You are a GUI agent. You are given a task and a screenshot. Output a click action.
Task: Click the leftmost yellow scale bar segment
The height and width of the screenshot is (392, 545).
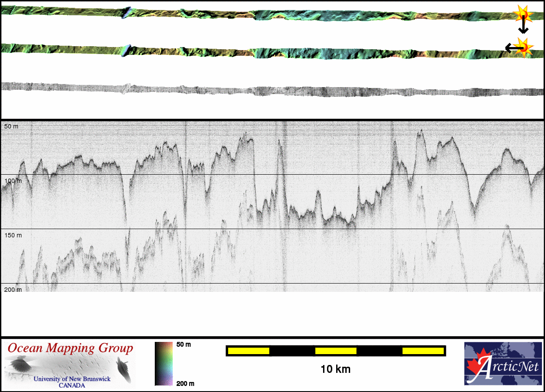click(x=249, y=351)
